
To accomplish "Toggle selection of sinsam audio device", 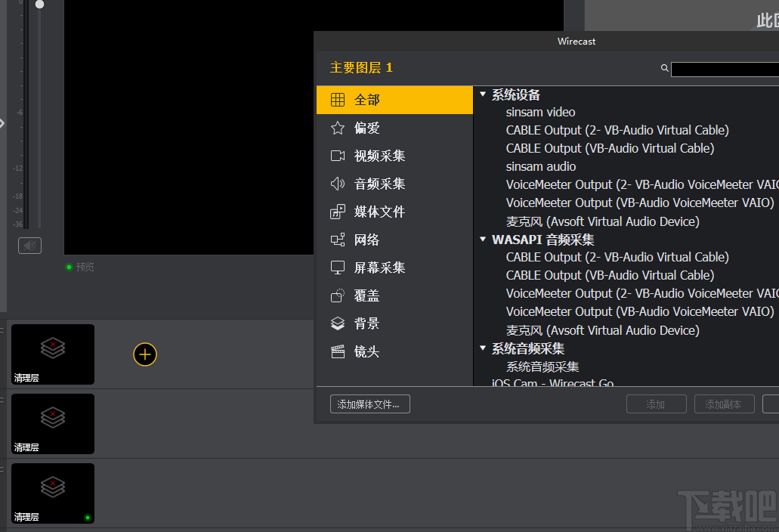I will tap(540, 166).
